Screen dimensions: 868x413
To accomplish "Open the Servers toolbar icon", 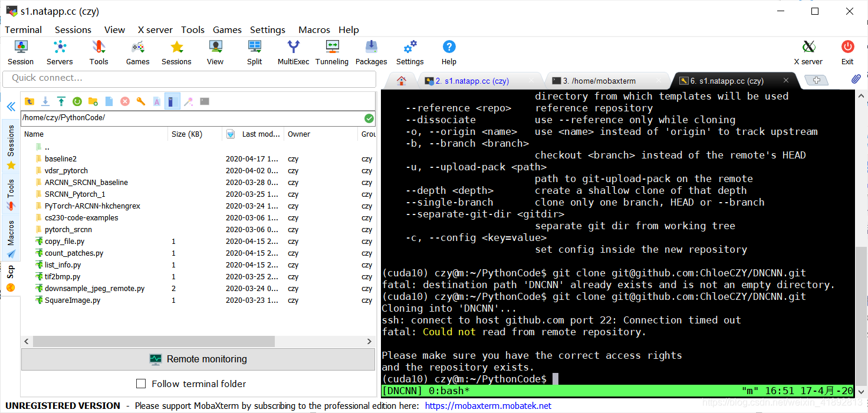I will 60,52.
